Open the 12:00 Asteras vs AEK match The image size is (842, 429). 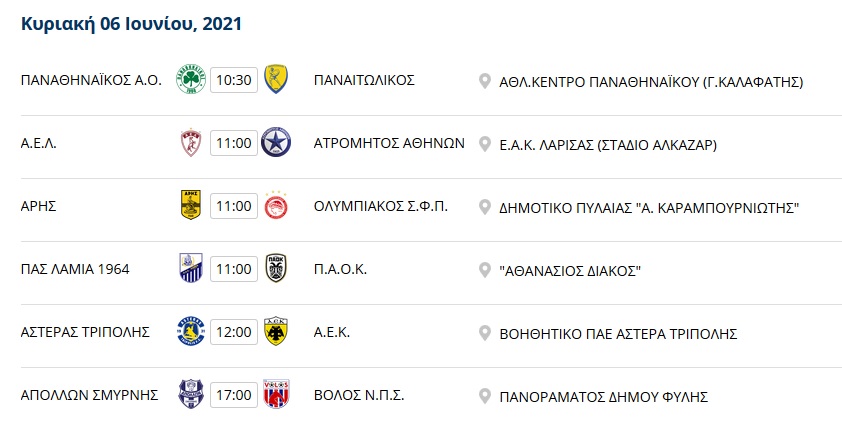[x=234, y=332]
